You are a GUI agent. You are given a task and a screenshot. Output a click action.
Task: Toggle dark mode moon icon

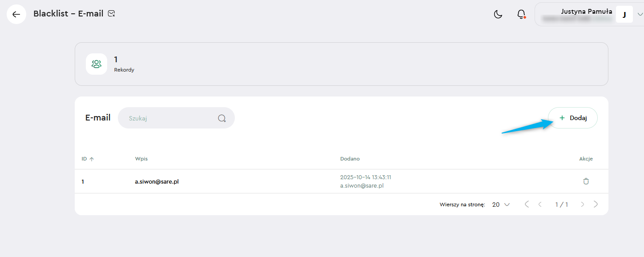pyautogui.click(x=498, y=14)
